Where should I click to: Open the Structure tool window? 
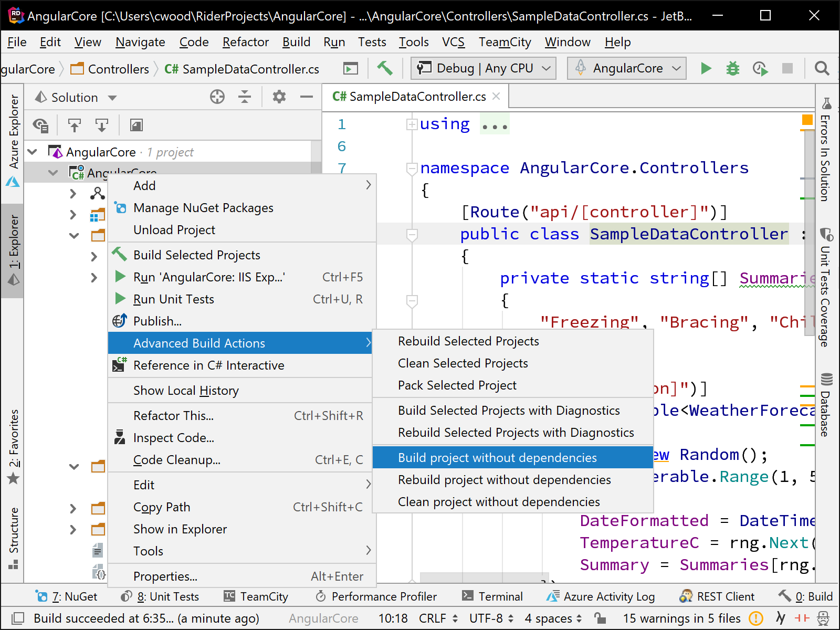(x=14, y=538)
